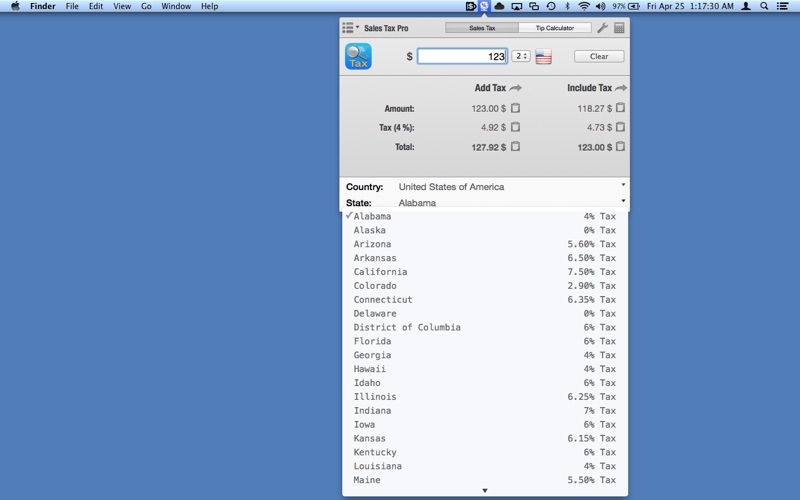Select the Sales Tax tab
Image resolution: width=800 pixels, height=500 pixels.
click(x=482, y=28)
